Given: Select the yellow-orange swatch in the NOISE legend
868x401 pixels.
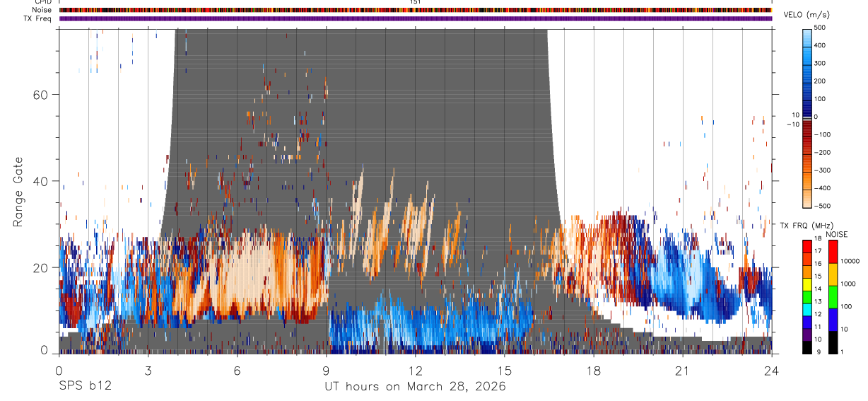Looking at the screenshot, I should coord(833,274).
